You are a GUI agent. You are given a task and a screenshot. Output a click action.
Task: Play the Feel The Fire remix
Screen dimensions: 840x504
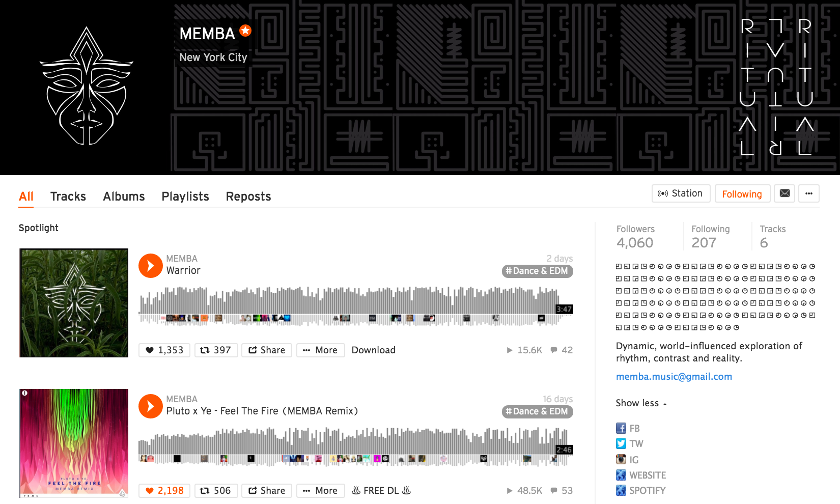tap(151, 406)
